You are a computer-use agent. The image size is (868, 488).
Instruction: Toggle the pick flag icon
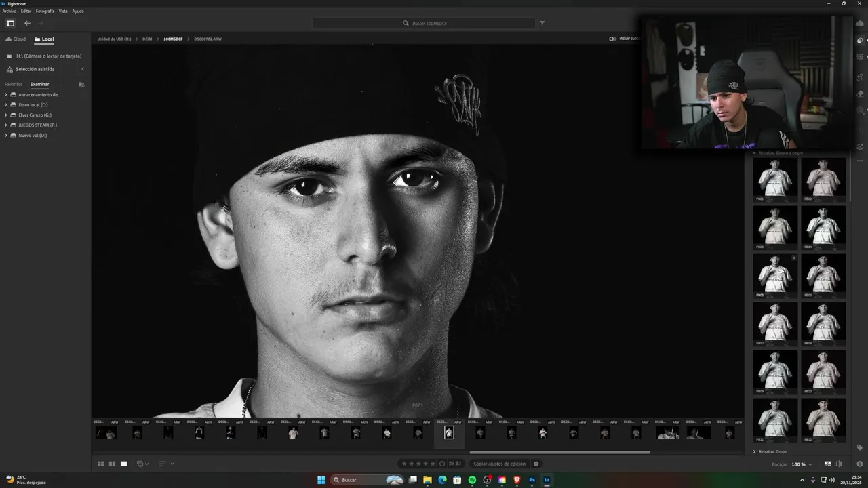coord(451,464)
